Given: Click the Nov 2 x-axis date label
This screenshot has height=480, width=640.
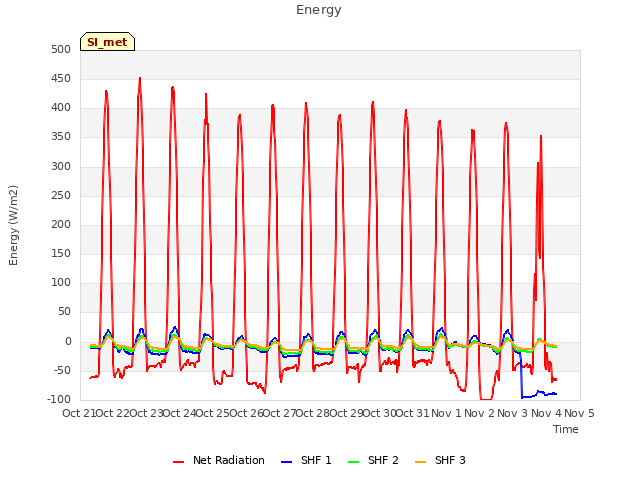Looking at the screenshot, I should (x=480, y=413).
